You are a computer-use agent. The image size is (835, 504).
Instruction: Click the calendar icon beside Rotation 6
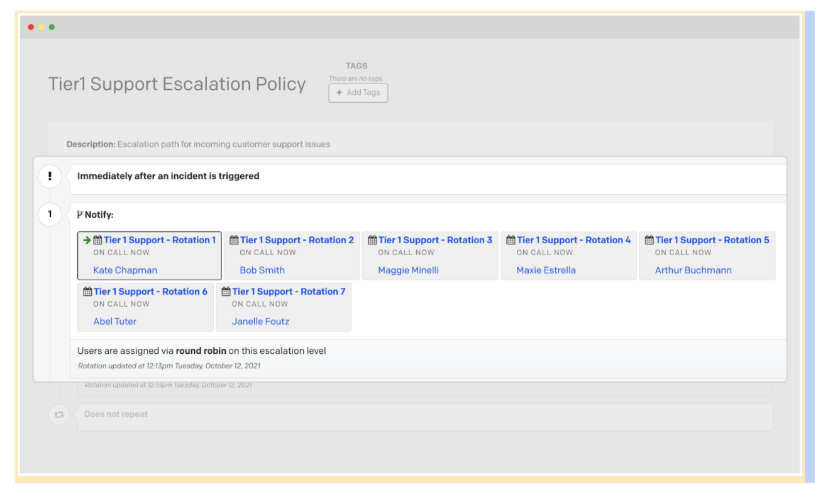pos(87,292)
